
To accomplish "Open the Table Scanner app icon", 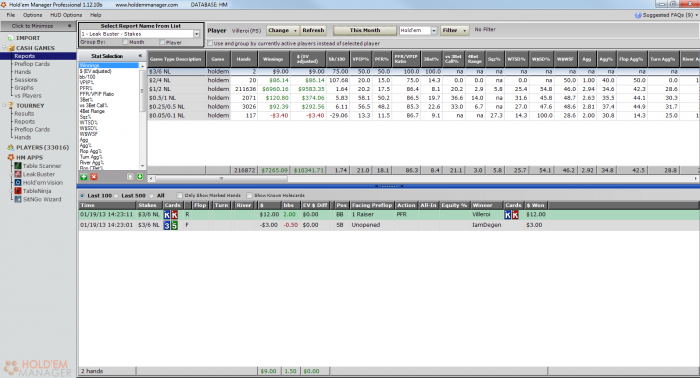I will pyautogui.click(x=18, y=166).
